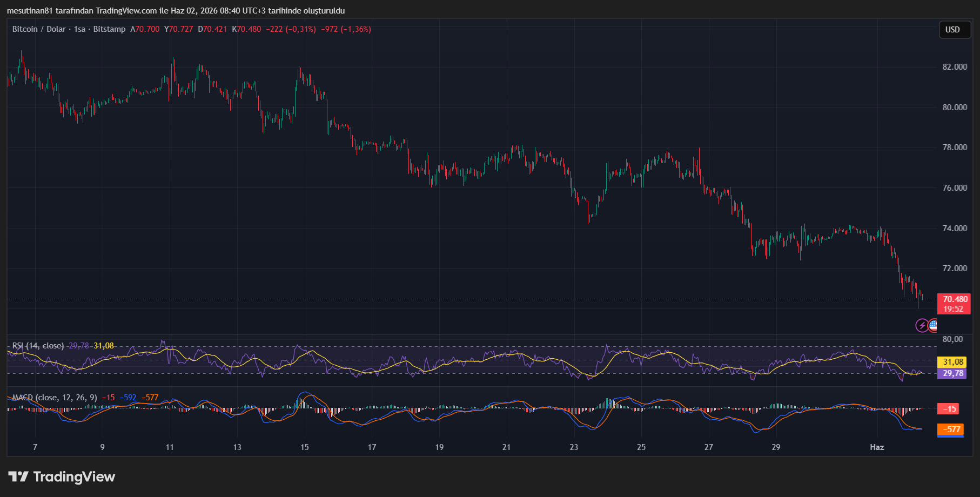Click date label 19 on time axis
The width and height of the screenshot is (980, 497).
pyautogui.click(x=439, y=447)
